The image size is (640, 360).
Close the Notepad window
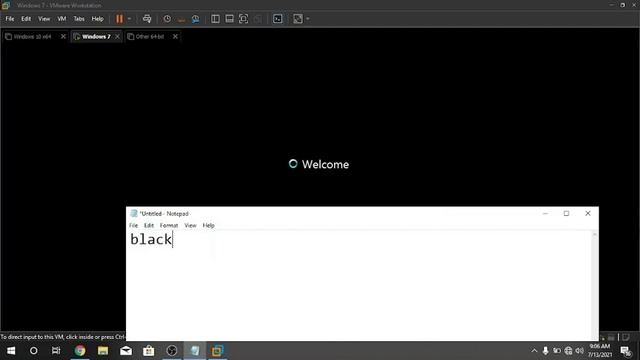tap(588, 213)
